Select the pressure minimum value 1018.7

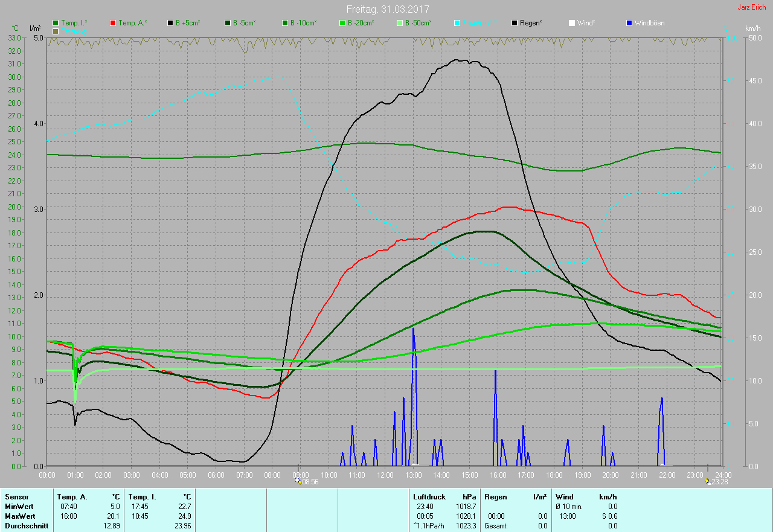point(466,507)
